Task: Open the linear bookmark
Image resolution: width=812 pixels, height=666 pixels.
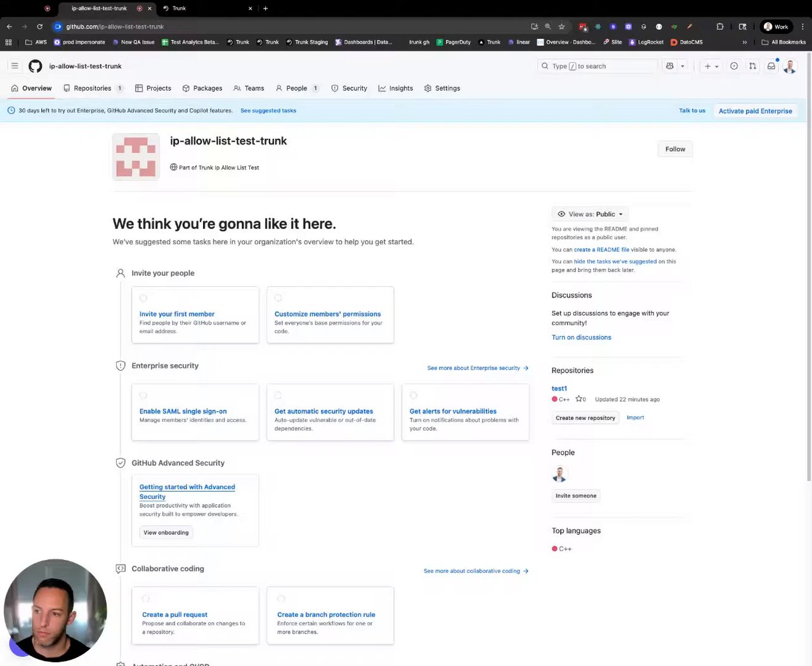Action: pyautogui.click(x=519, y=42)
